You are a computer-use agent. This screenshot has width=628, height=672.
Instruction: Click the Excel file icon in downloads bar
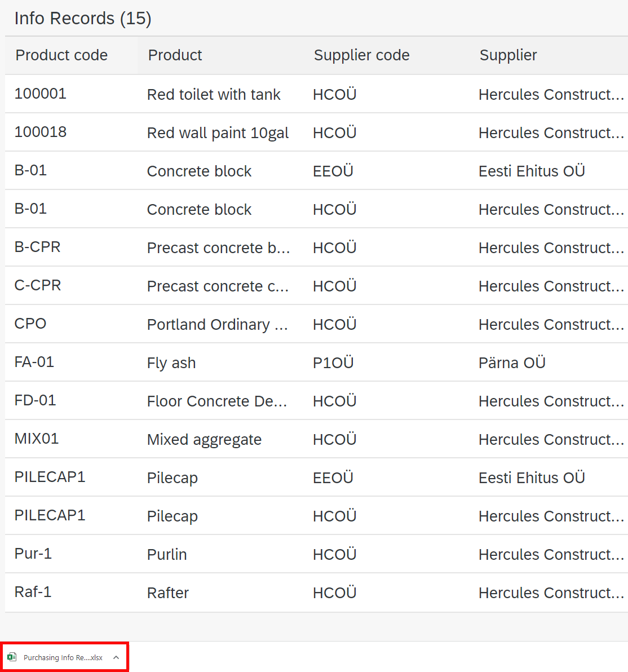pyautogui.click(x=12, y=657)
